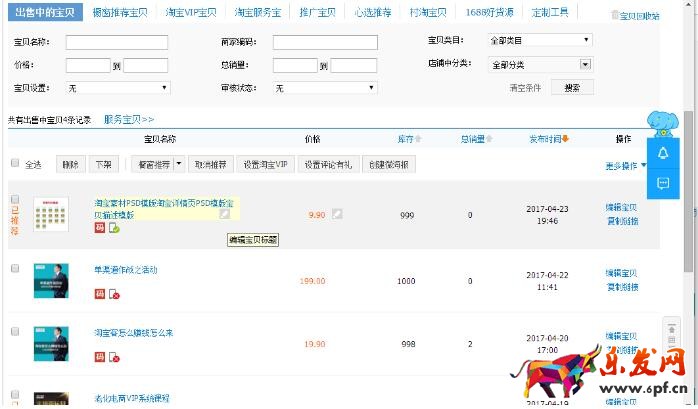The height and width of the screenshot is (409, 698).
Task: Click the blue chat message icon
Action: pyautogui.click(x=662, y=183)
